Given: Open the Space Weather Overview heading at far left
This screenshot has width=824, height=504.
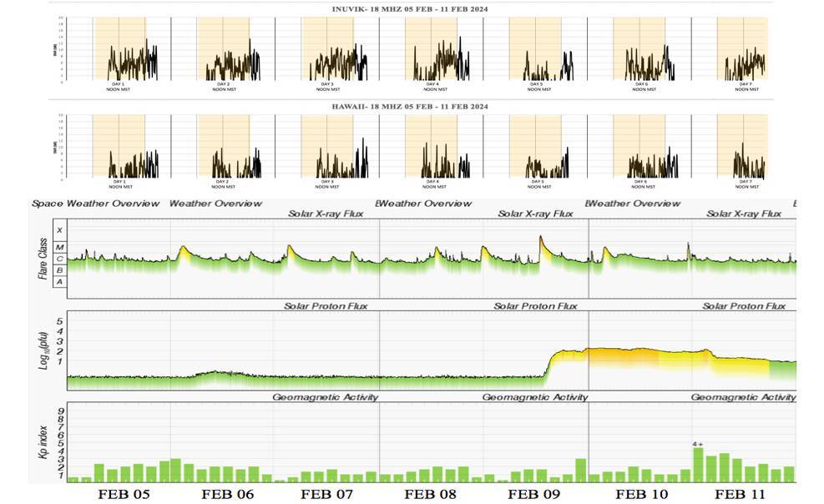Looking at the screenshot, I should point(95,204).
